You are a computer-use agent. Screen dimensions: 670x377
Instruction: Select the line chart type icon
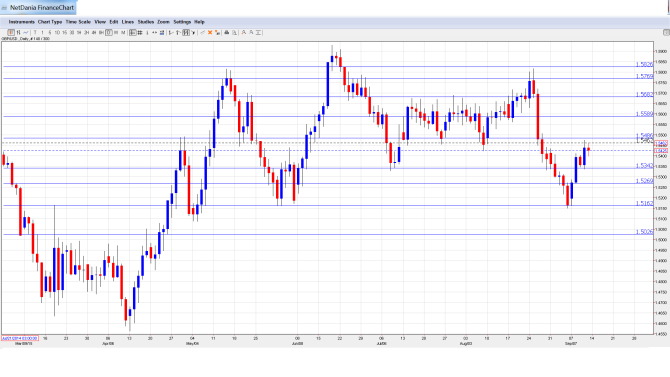[26, 32]
